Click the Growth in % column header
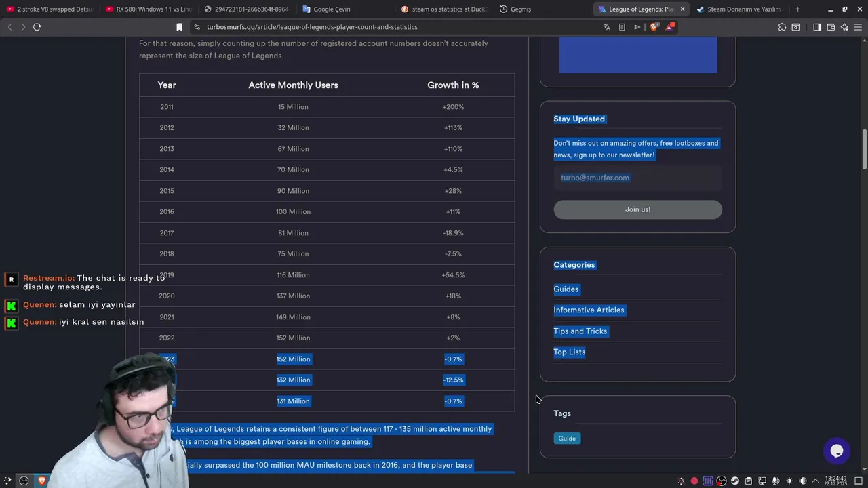The width and height of the screenshot is (868, 488). point(453,85)
